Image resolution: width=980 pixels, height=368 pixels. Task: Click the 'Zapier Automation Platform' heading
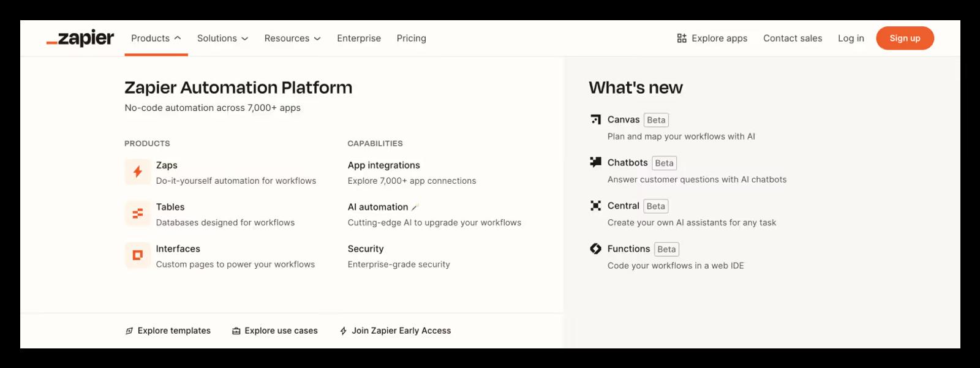click(x=238, y=88)
